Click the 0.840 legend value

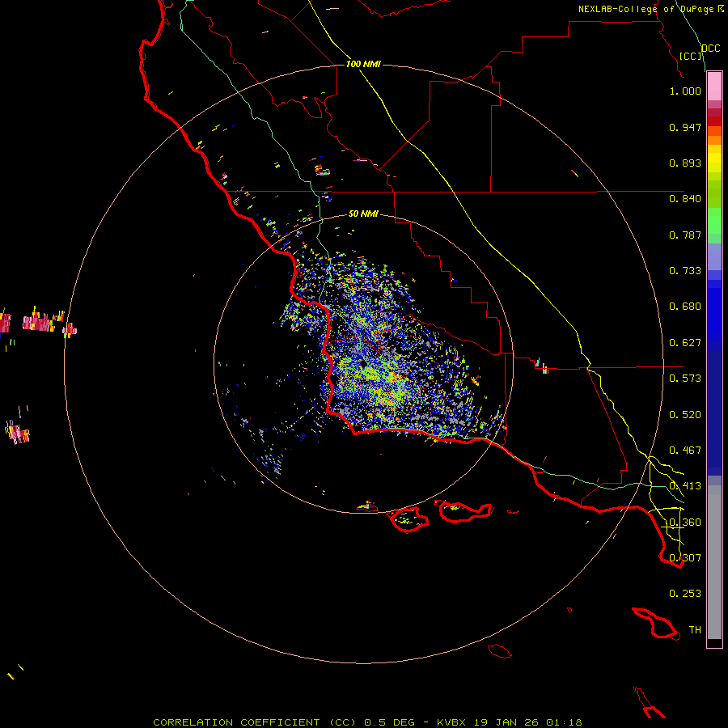click(685, 199)
